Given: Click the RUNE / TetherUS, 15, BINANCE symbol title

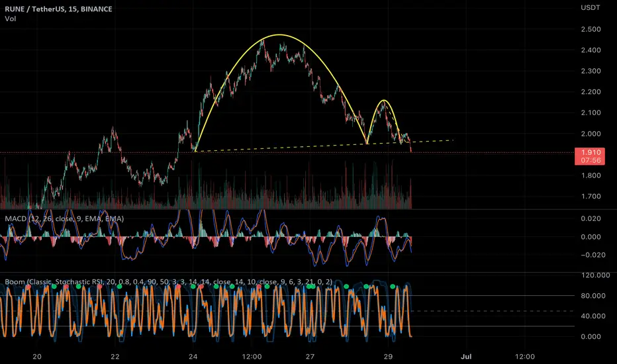Looking at the screenshot, I should click(58, 9).
